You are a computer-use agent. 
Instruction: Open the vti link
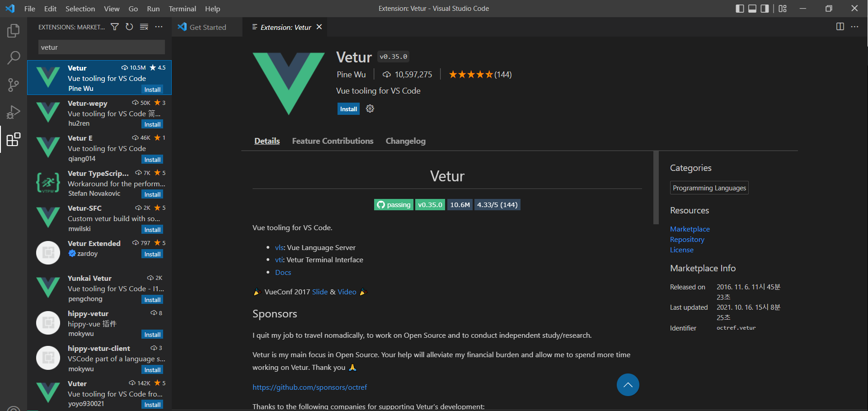click(279, 260)
